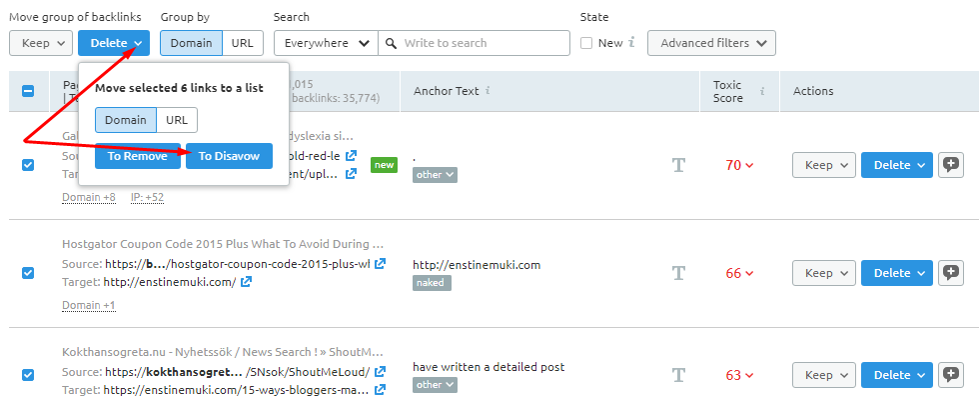Click the To Remove button
Viewport: 980px width, 420px height.
(x=138, y=156)
